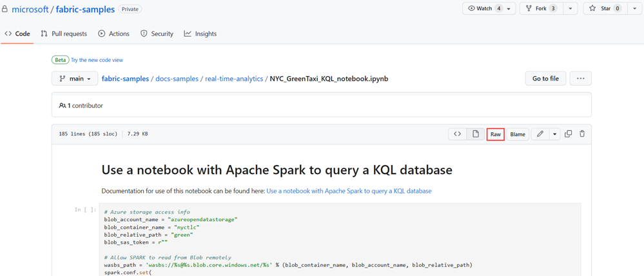Open the Watch notifications dropdown
This screenshot has width=644, height=276.
pyautogui.click(x=489, y=8)
